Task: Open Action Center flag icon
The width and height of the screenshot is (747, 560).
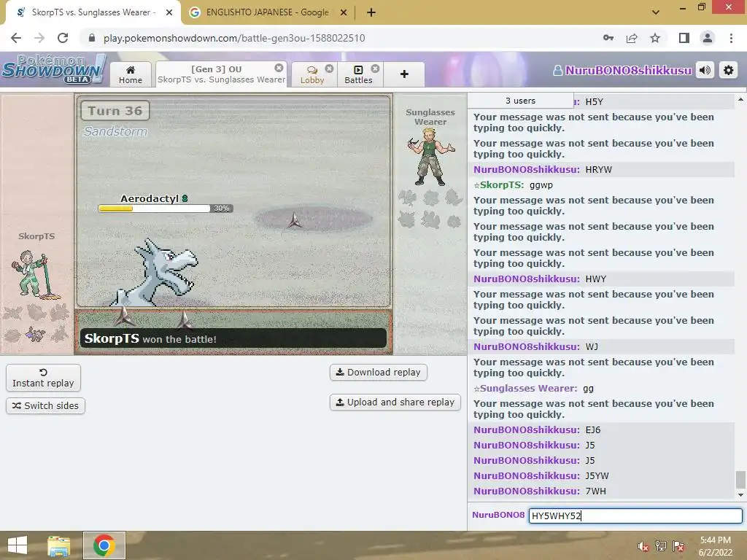Action: 678,547
